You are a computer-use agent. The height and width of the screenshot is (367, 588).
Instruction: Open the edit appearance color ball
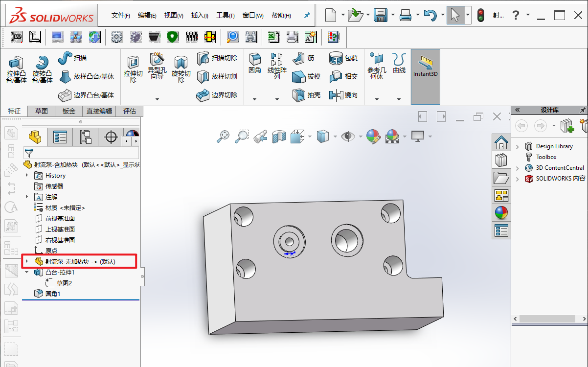coord(373,136)
